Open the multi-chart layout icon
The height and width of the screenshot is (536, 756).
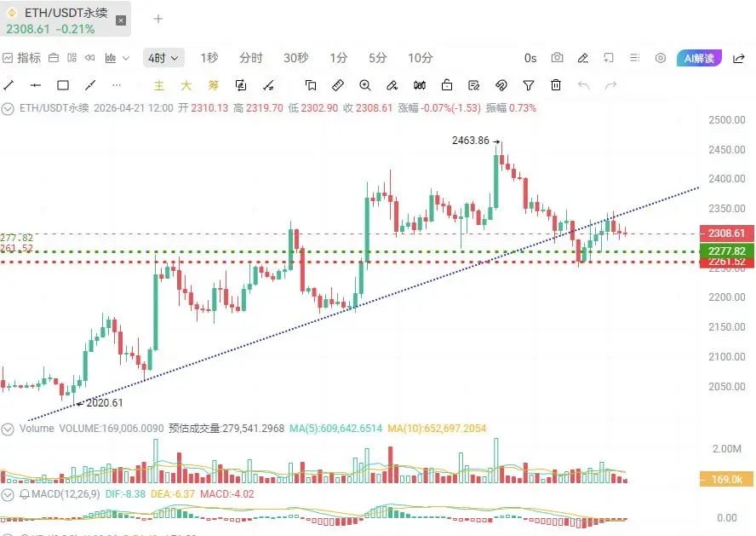pyautogui.click(x=72, y=58)
